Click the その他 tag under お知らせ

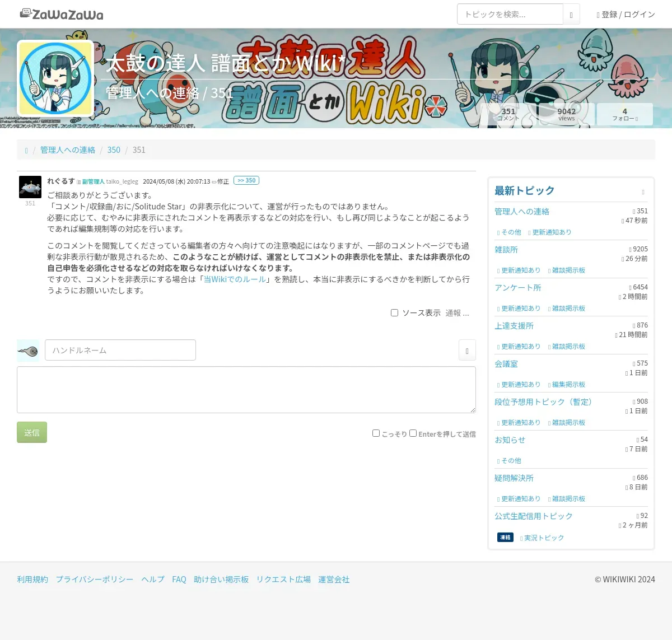[x=509, y=461]
